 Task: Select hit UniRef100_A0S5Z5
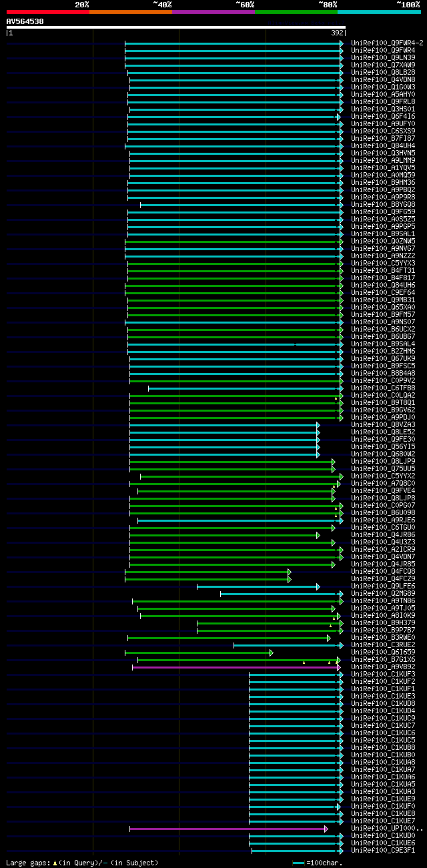(x=383, y=219)
